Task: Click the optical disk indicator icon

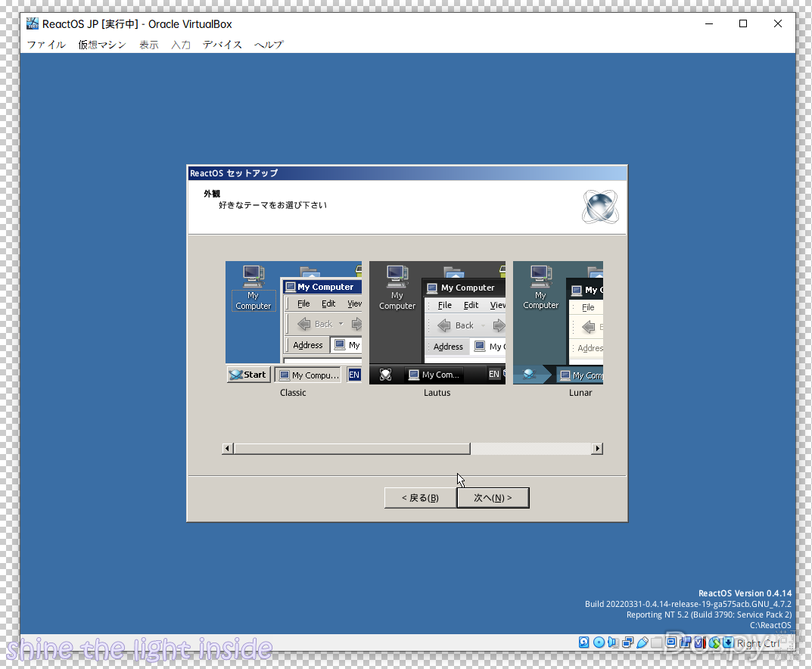Action: pyautogui.click(x=599, y=643)
